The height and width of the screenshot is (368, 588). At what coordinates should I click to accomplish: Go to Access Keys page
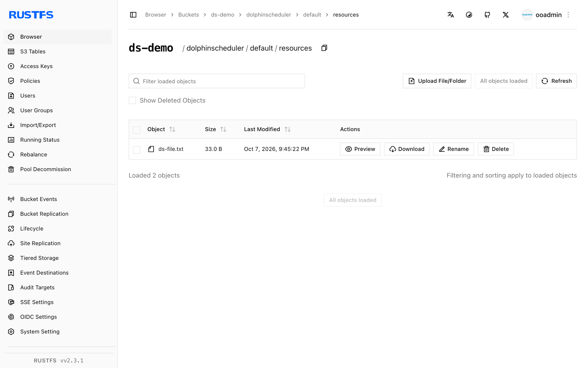click(x=58, y=66)
